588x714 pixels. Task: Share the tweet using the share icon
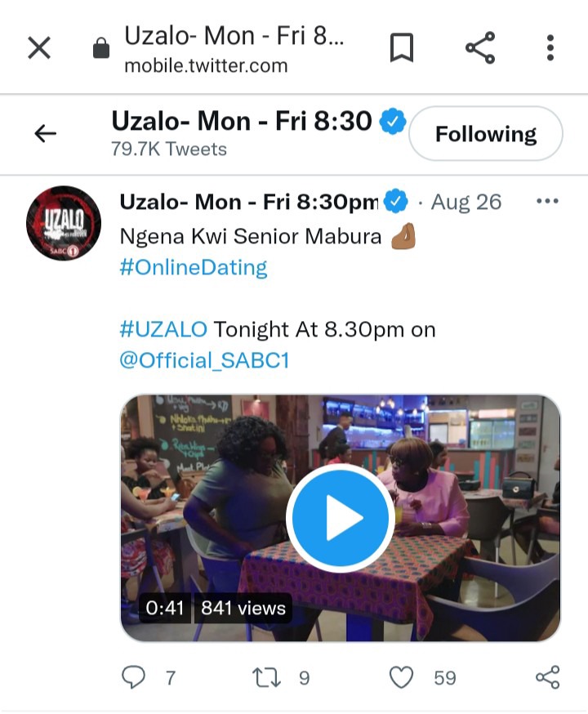(547, 677)
